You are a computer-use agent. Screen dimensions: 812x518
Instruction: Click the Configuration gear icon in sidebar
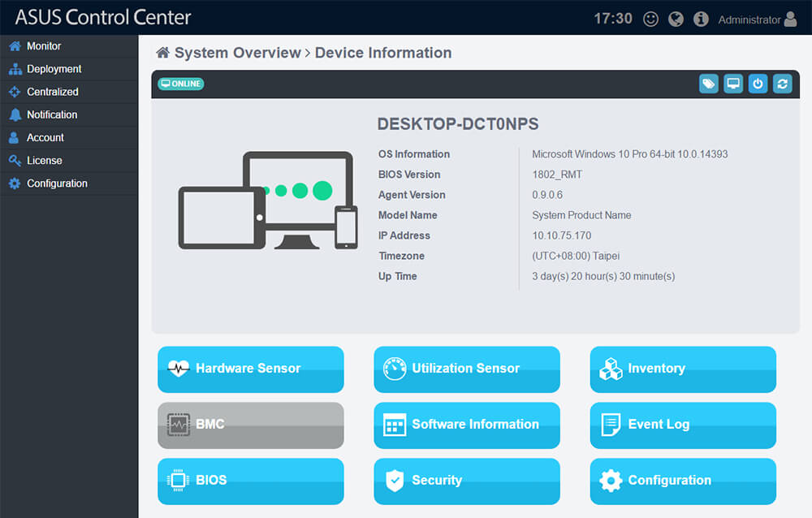pyautogui.click(x=15, y=183)
